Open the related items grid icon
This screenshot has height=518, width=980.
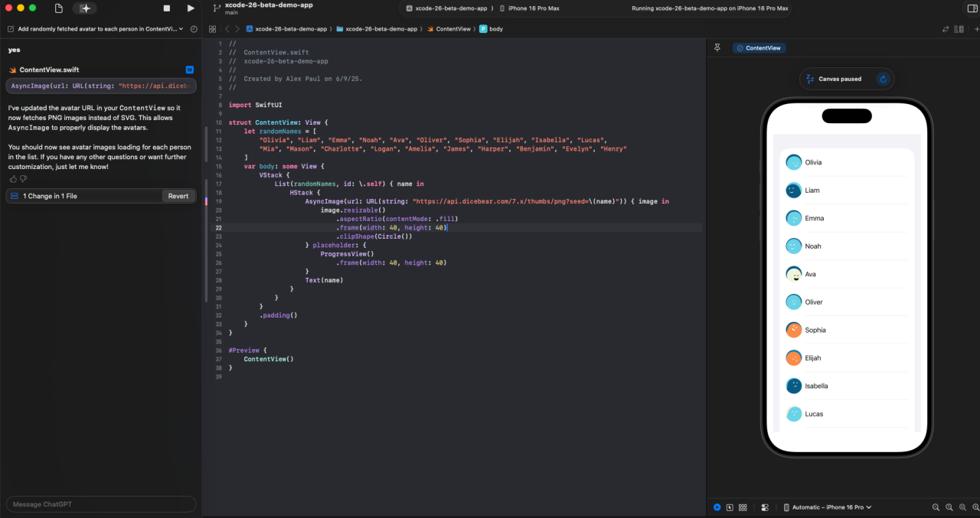coord(212,29)
